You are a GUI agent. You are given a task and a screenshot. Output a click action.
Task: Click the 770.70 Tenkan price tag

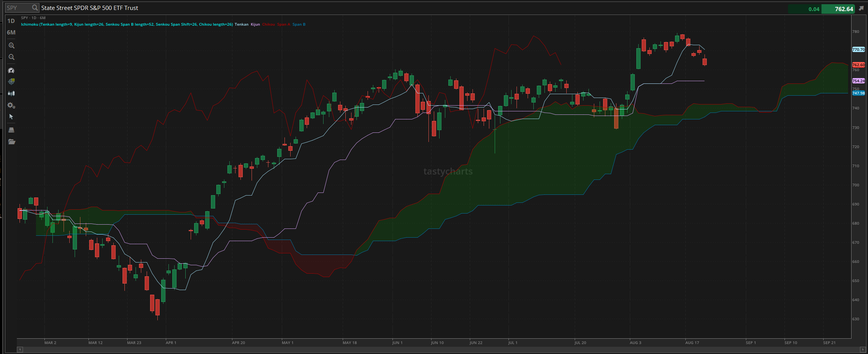pyautogui.click(x=858, y=50)
